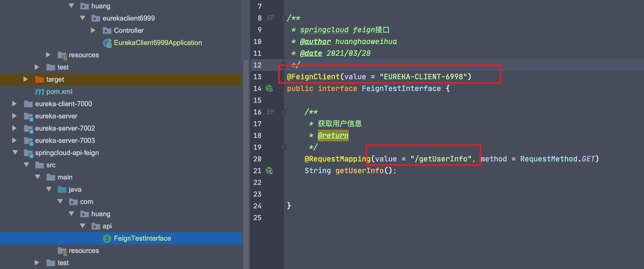Click the blue java source root folder icon
This screenshot has width=644, height=269.
point(62,190)
